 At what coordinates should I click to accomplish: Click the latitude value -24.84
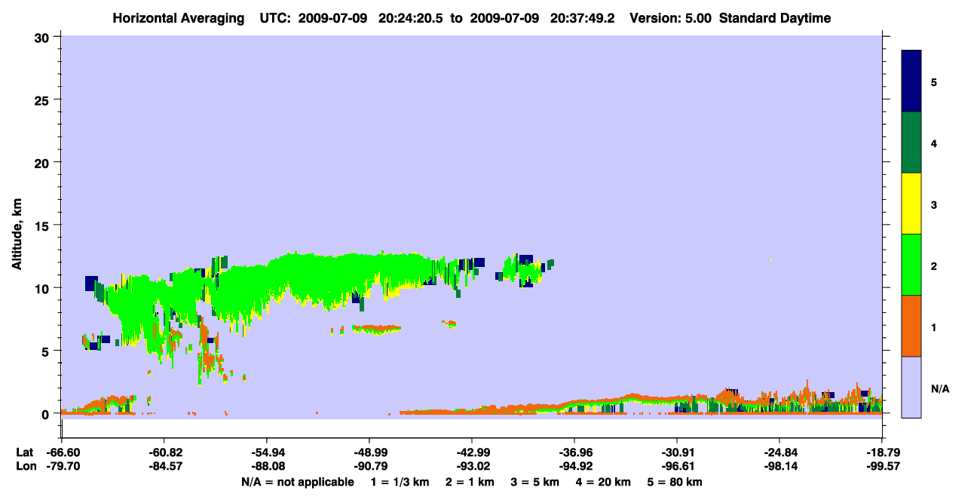779,452
